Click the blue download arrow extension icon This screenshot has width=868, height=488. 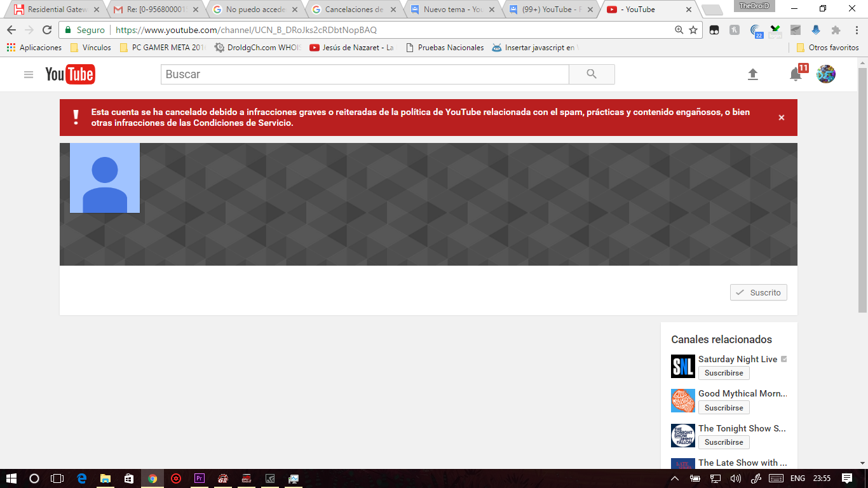[816, 30]
